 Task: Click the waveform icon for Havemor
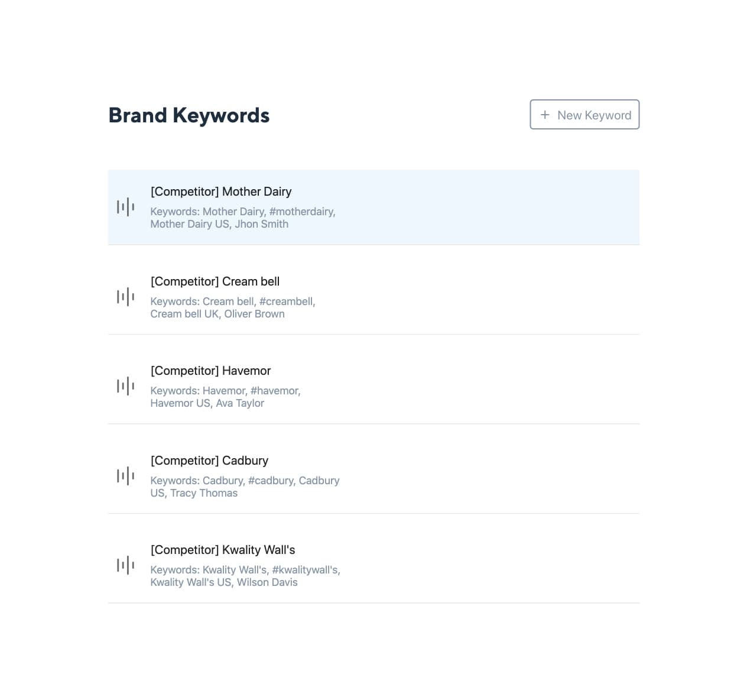click(x=125, y=386)
